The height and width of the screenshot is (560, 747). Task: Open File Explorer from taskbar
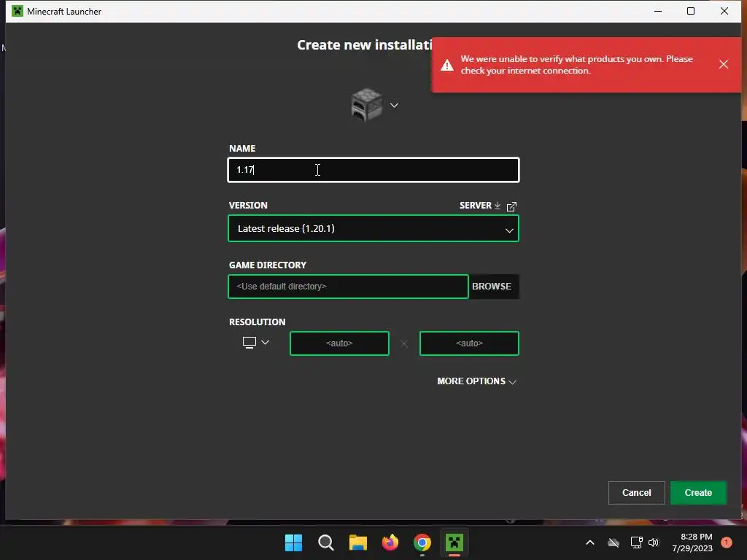coord(357,542)
